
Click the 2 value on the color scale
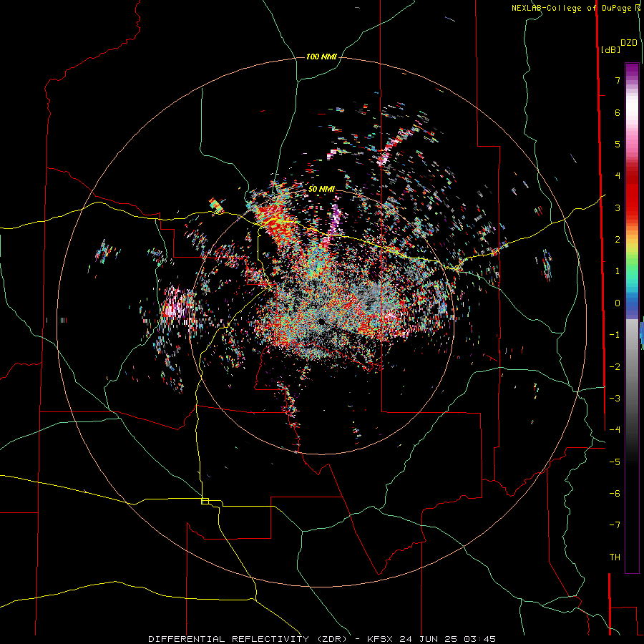618,240
